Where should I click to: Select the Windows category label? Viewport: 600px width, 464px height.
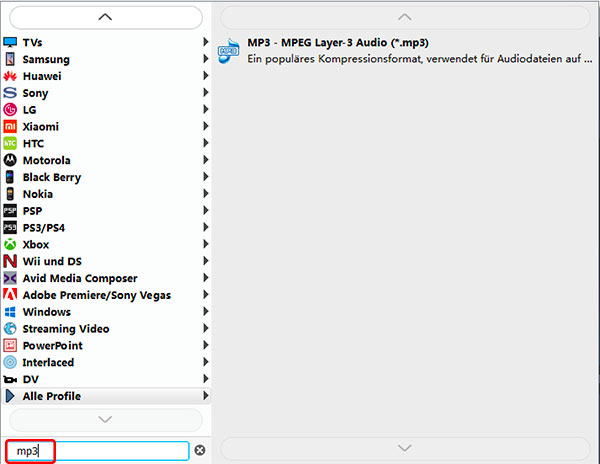click(47, 312)
